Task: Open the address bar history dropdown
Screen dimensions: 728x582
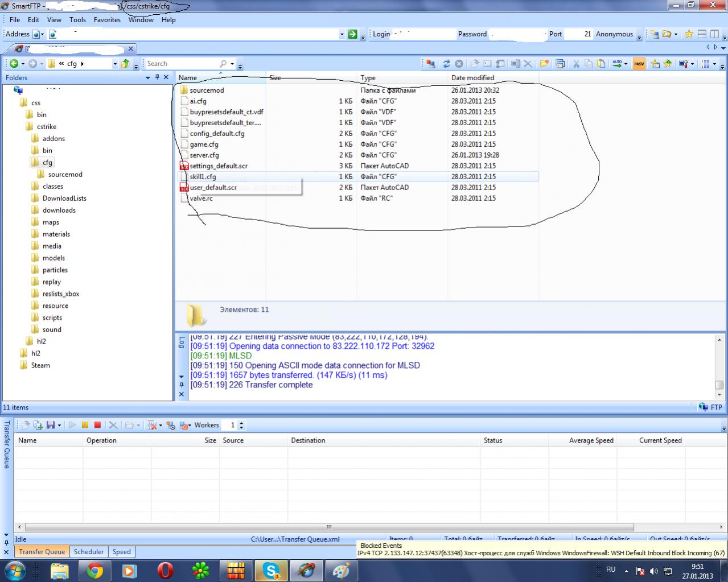Action: 342,34
